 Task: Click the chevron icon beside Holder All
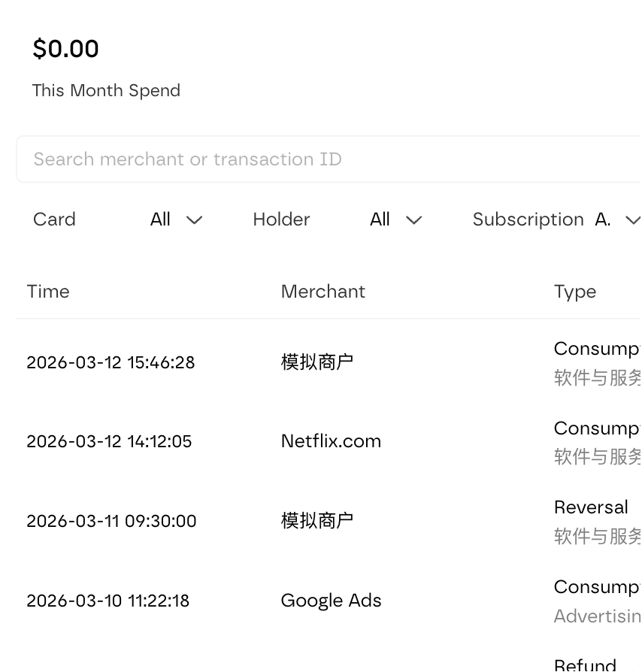click(x=414, y=221)
